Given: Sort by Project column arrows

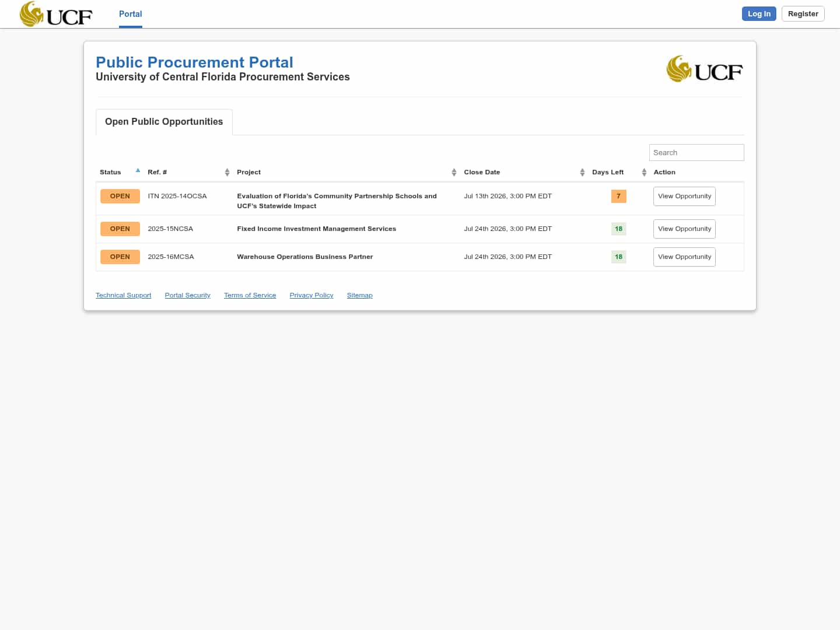Looking at the screenshot, I should click(454, 172).
